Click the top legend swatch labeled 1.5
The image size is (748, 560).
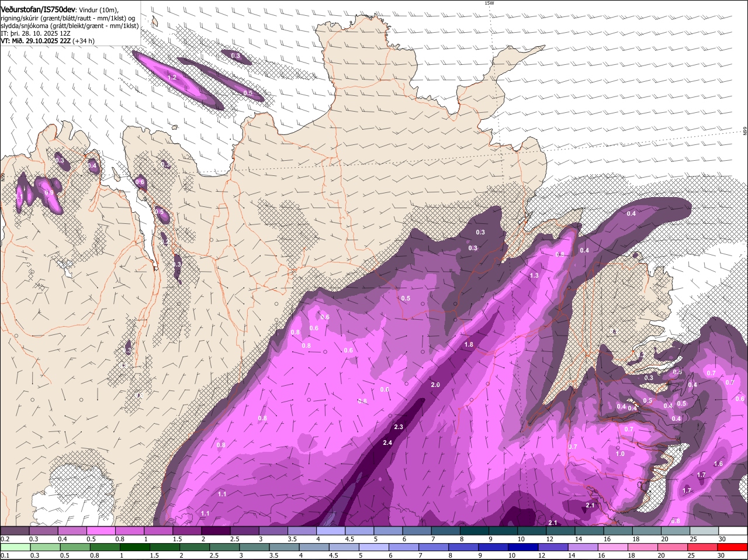click(187, 531)
